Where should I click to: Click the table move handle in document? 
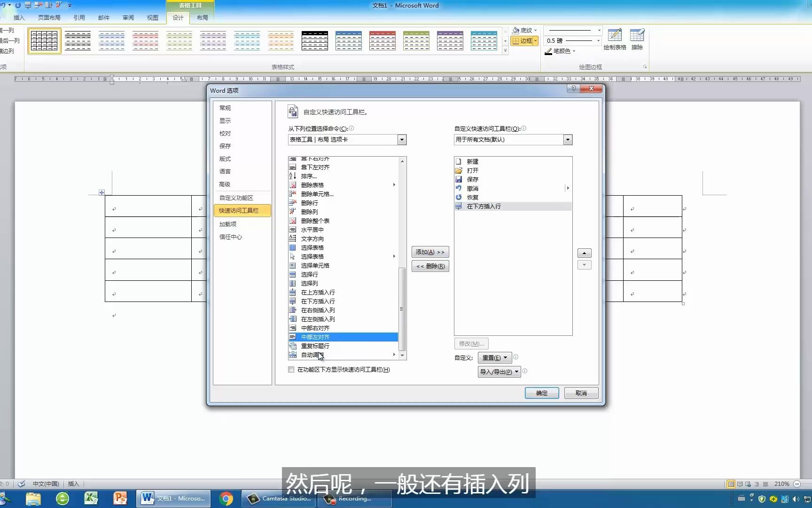[101, 192]
